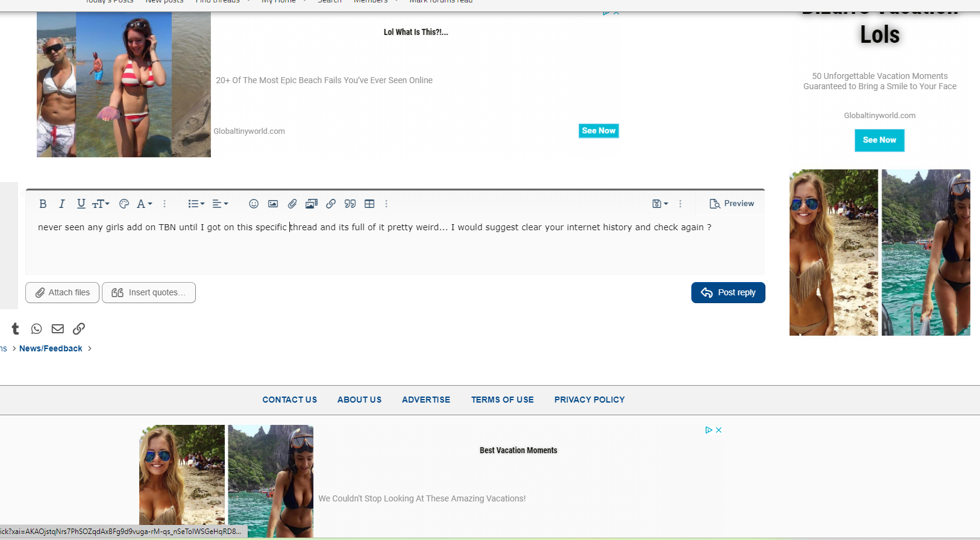The width and height of the screenshot is (980, 540).
Task: Click the beach fails ad image
Action: 124,84
